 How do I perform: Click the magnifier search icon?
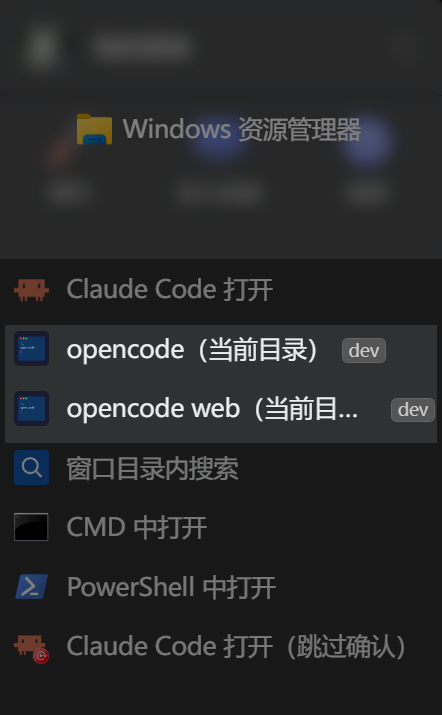point(31,467)
